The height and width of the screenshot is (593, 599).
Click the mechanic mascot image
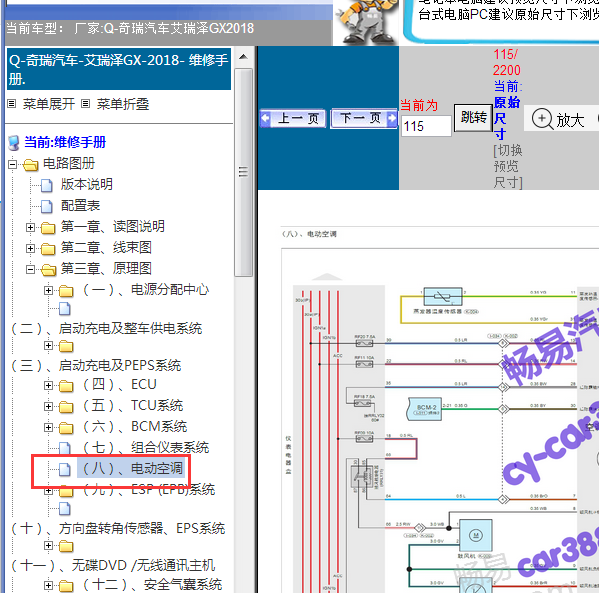coord(366,21)
